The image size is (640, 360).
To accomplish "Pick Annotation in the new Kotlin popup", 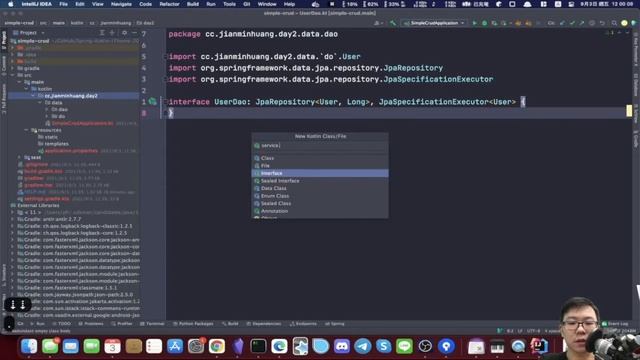I will point(320,211).
